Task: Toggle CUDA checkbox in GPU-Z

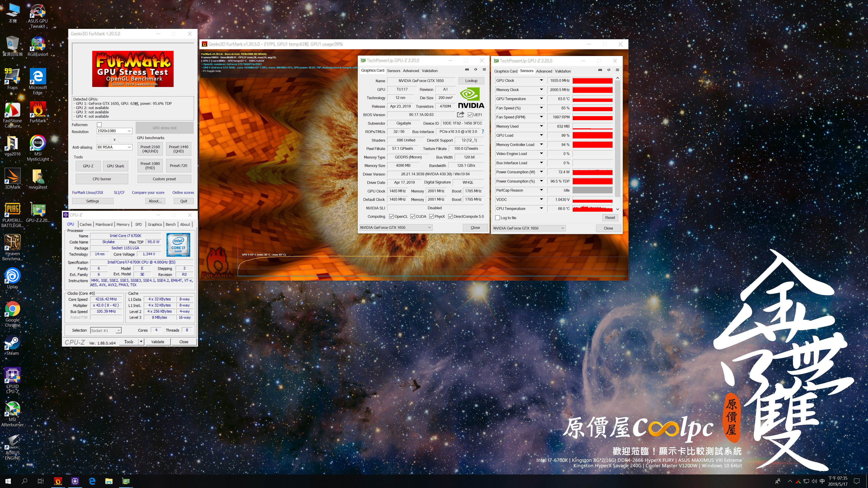Action: pos(413,217)
